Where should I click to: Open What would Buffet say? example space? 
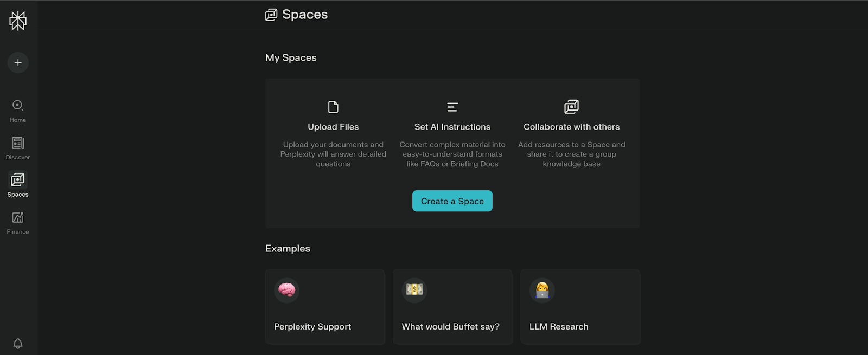tap(452, 307)
